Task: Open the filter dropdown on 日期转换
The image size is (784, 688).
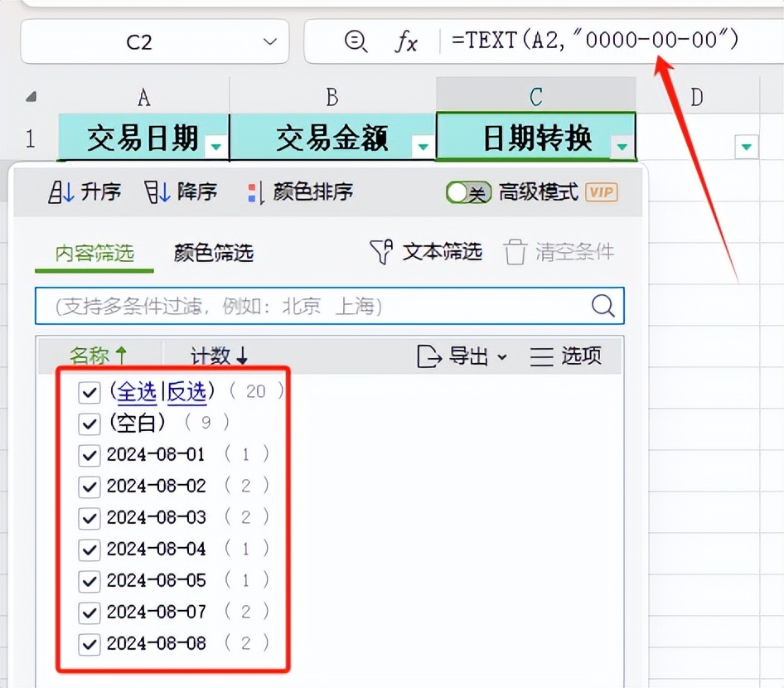Action: click(622, 147)
